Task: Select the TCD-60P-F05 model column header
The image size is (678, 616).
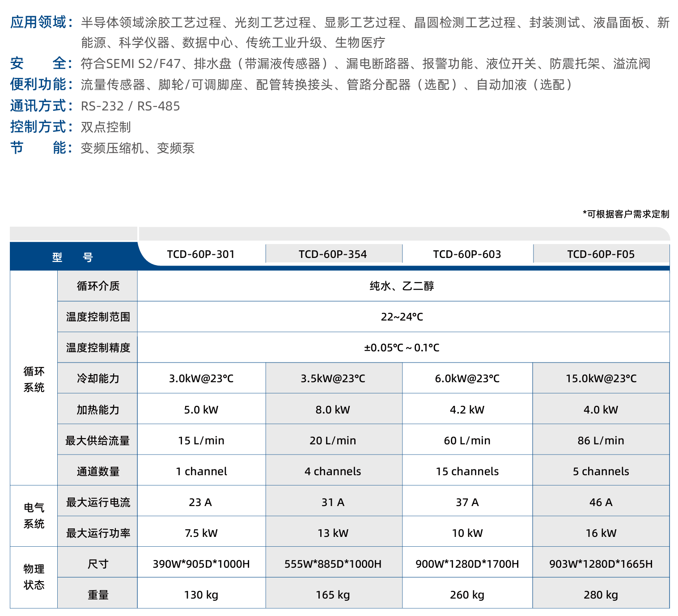Action: [601, 254]
